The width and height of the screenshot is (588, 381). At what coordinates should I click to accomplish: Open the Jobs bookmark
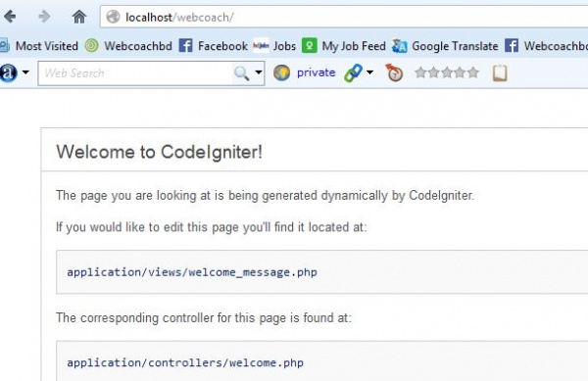[274, 46]
